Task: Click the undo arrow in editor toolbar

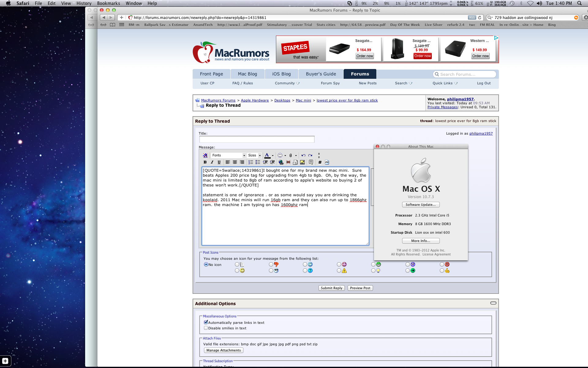Action: coord(303,155)
